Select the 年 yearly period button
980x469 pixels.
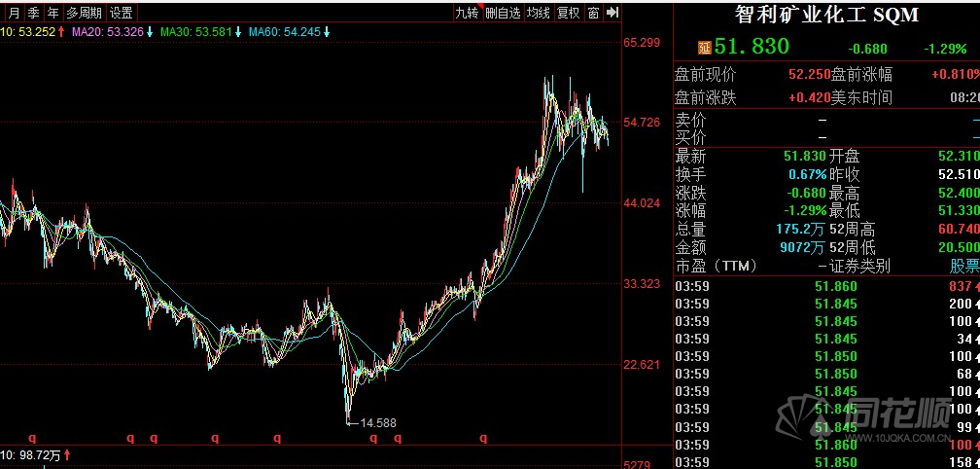coord(52,13)
